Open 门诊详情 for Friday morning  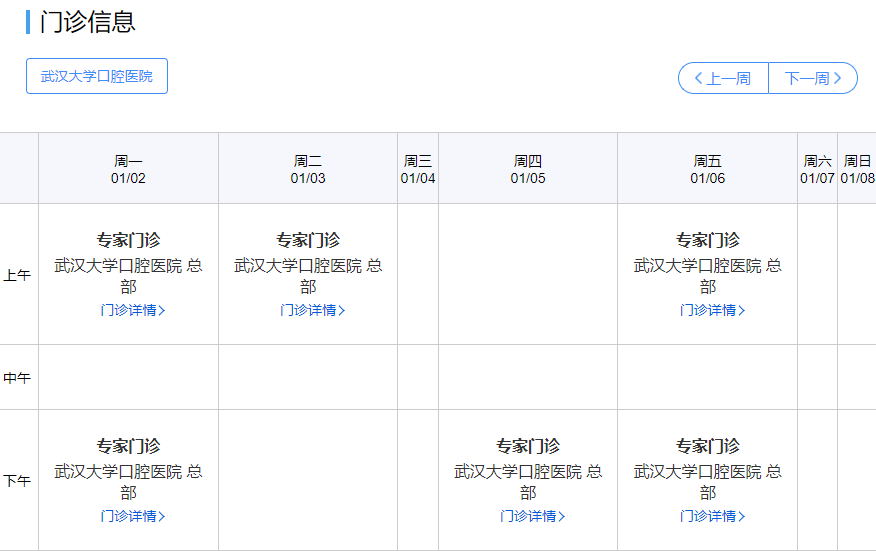pyautogui.click(x=712, y=310)
